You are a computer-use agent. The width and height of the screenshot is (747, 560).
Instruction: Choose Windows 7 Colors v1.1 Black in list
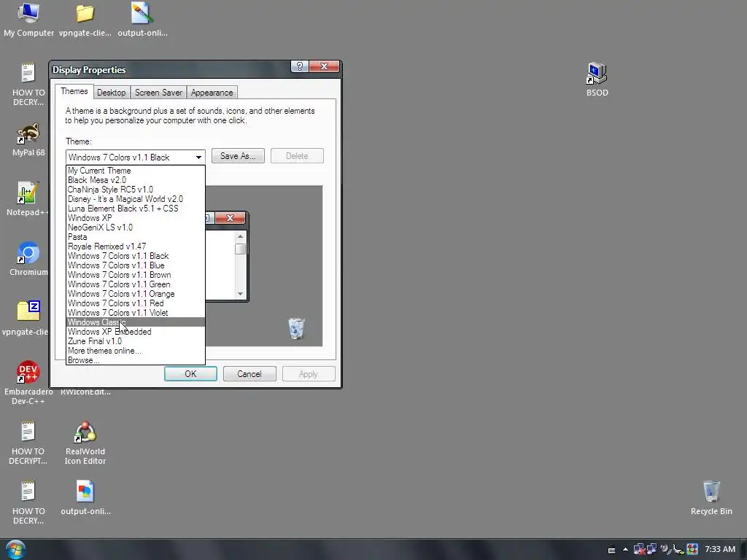coord(135,256)
